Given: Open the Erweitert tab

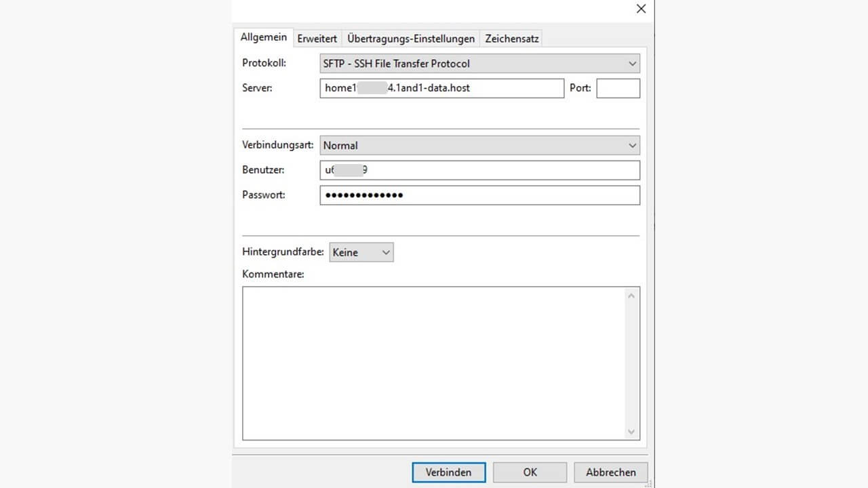Looking at the screenshot, I should pos(317,39).
